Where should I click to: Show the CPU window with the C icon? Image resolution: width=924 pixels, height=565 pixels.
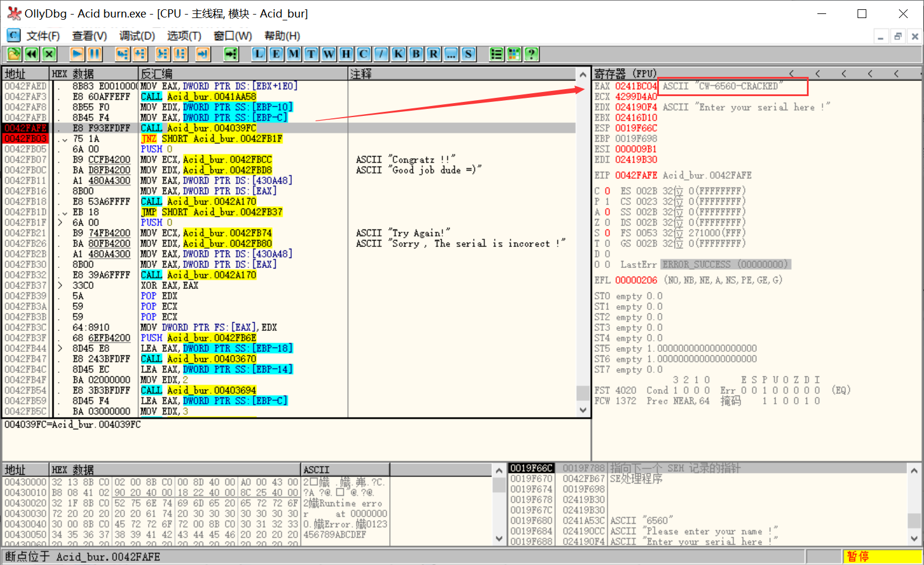pos(364,54)
